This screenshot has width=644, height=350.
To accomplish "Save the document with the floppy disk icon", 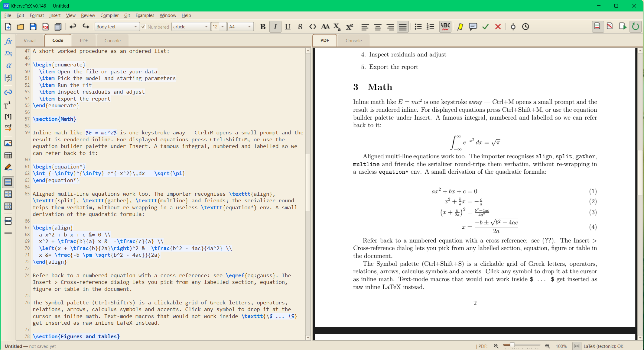I will pos(33,27).
